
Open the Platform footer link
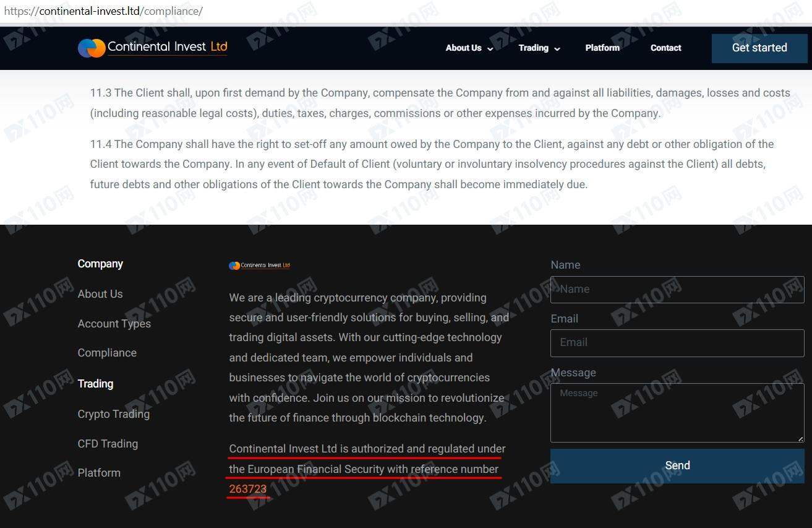click(99, 473)
